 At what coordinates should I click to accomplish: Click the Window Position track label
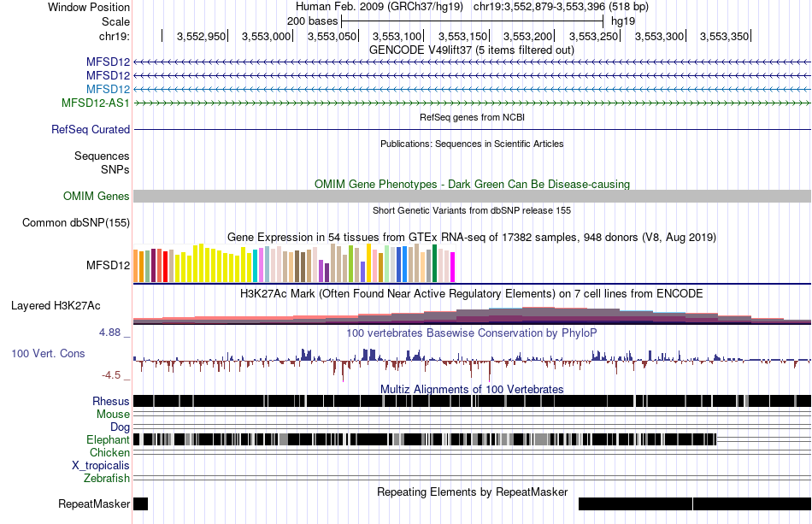tap(89, 7)
